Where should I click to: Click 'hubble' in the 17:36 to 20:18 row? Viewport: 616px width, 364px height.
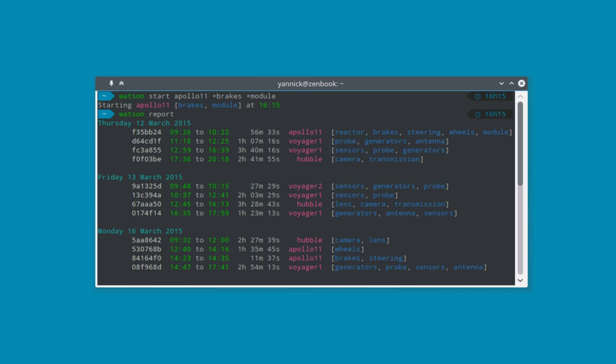coord(309,159)
